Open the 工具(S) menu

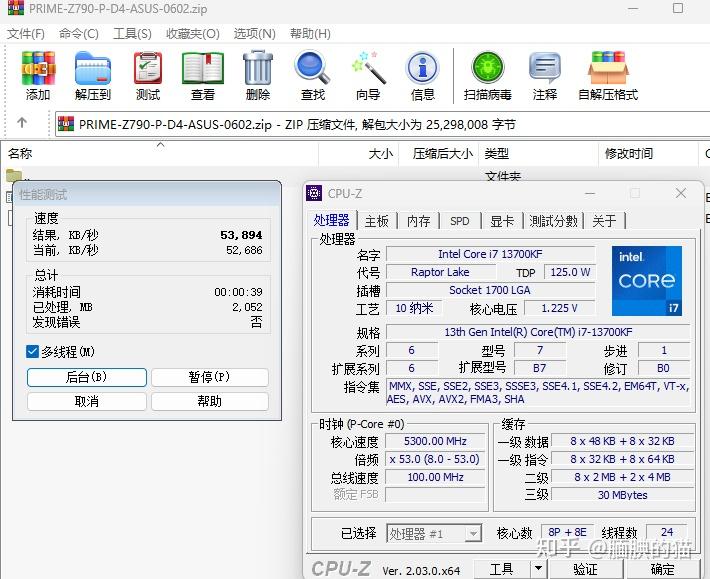tap(132, 34)
